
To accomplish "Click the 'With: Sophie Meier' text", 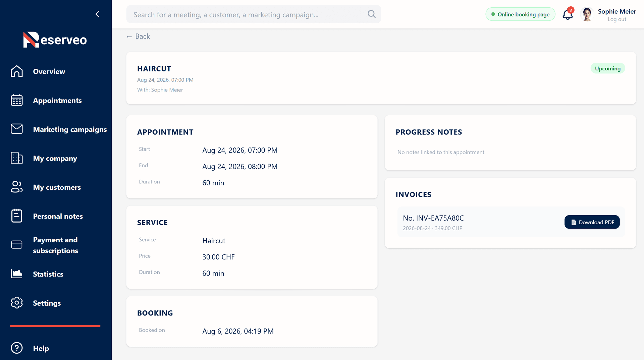I will tap(160, 90).
